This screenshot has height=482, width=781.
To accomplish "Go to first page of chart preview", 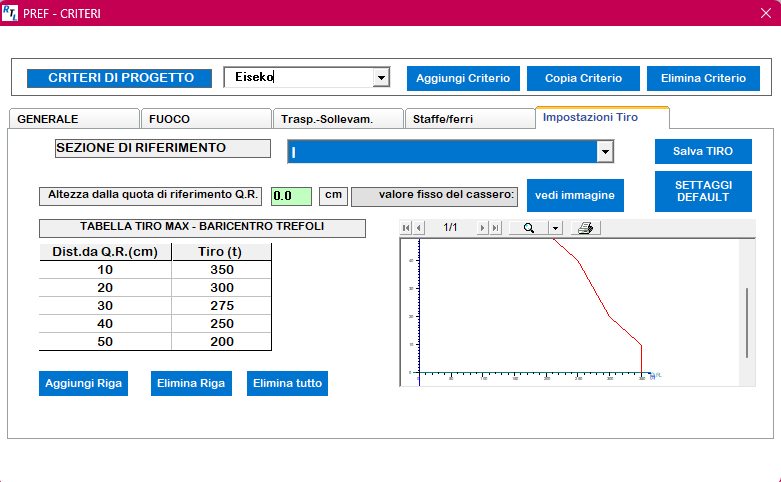I will (x=406, y=228).
